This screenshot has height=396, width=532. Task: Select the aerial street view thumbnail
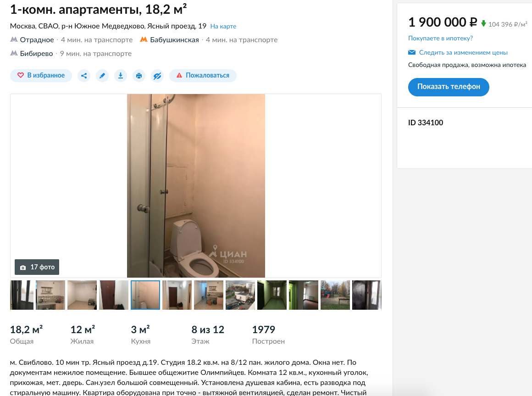pyautogui.click(x=240, y=295)
